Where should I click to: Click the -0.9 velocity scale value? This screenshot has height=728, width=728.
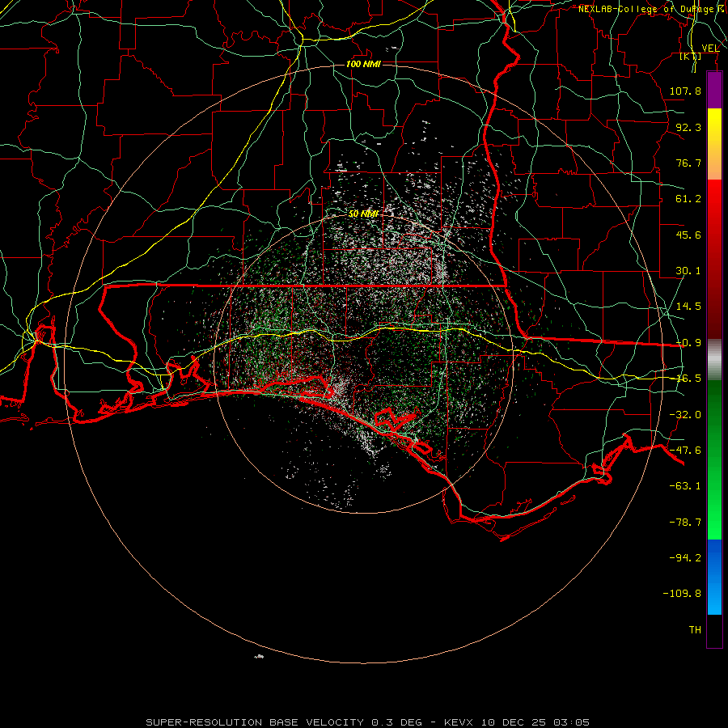coord(688,343)
